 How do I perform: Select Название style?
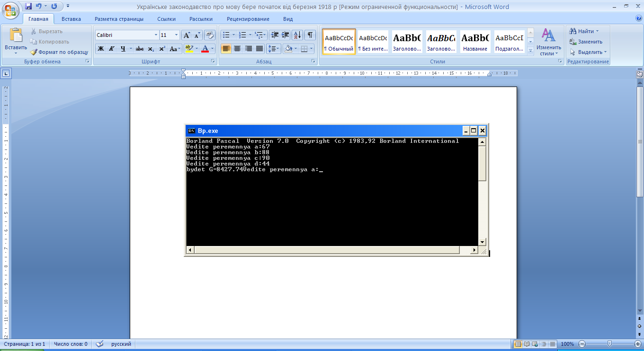(475, 42)
